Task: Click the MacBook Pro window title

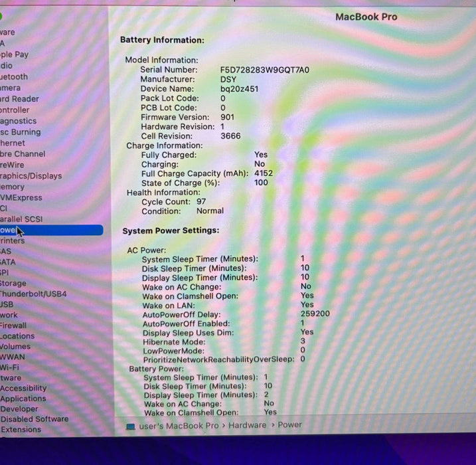Action: [366, 17]
